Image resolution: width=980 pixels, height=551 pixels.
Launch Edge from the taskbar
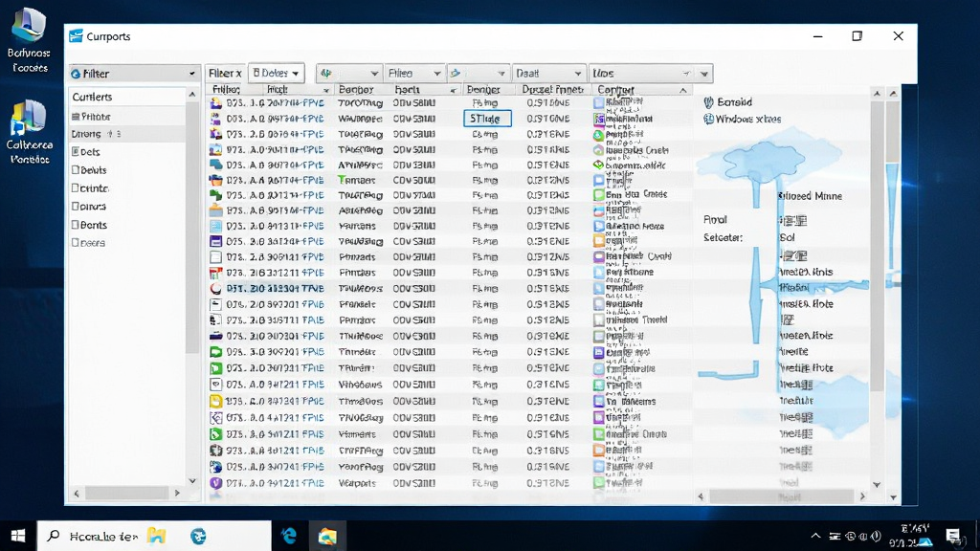pos(289,536)
